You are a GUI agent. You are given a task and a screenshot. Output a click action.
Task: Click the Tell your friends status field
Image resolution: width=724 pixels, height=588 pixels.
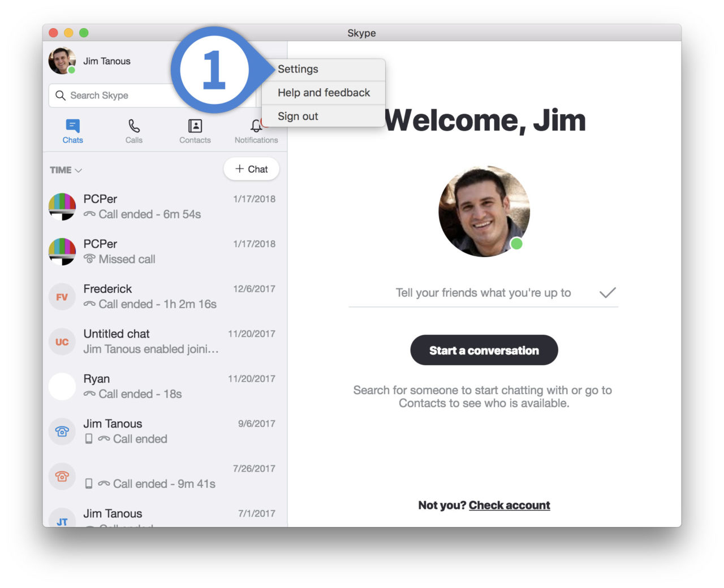click(483, 293)
